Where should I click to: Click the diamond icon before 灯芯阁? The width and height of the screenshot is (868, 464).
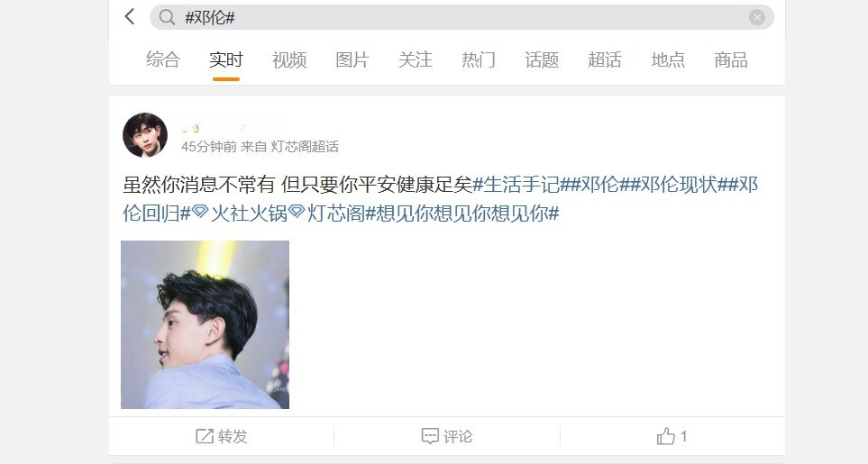tap(297, 211)
